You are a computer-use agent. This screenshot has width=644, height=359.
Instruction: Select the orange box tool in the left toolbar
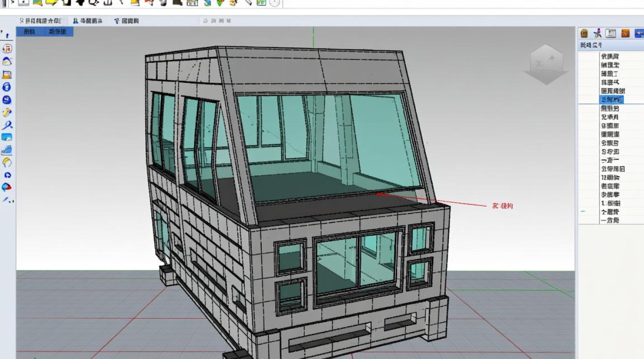tap(7, 75)
